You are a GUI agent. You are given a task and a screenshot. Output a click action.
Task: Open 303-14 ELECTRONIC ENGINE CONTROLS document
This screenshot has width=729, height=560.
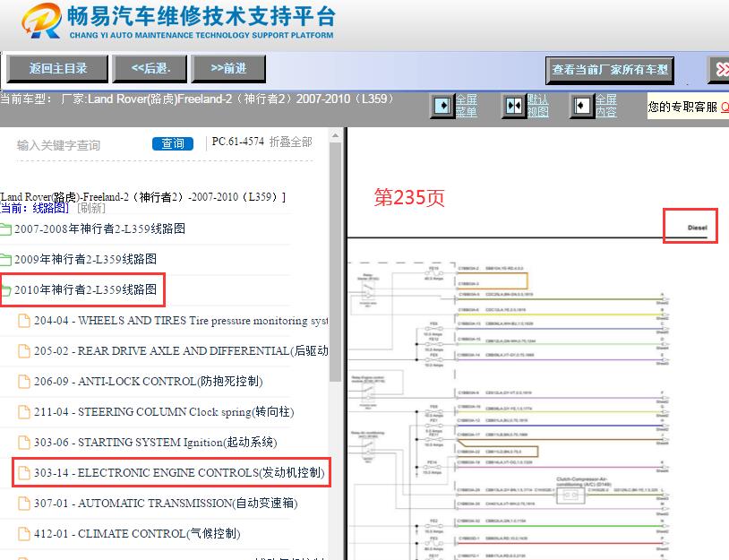(x=179, y=472)
